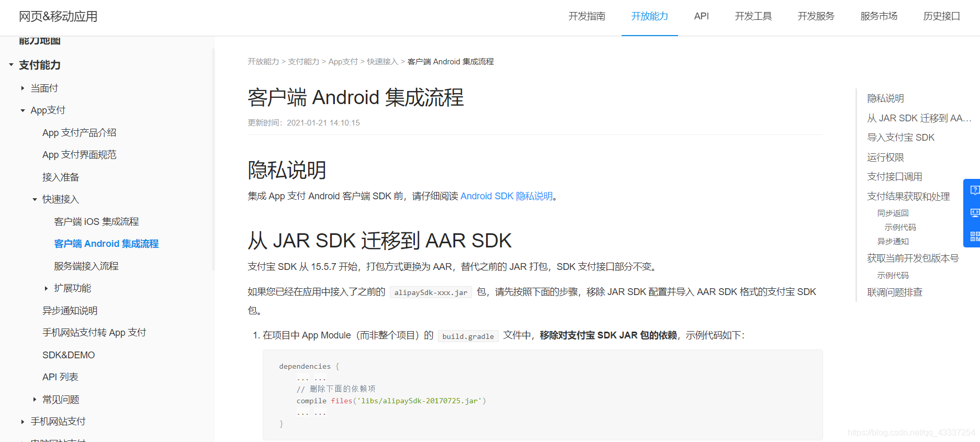Collapse the App支付 tree arrow in sidebar
Screen dimensions: 980x442
pyautogui.click(x=22, y=110)
